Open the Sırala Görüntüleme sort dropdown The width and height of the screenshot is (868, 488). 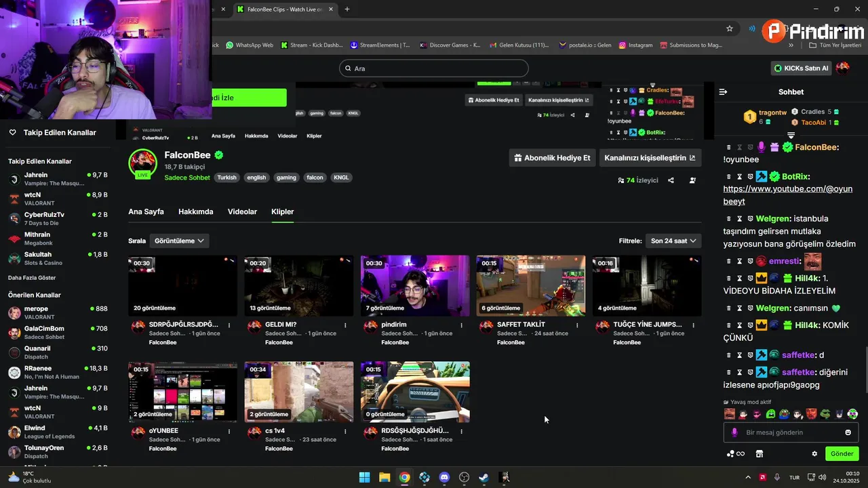(179, 241)
